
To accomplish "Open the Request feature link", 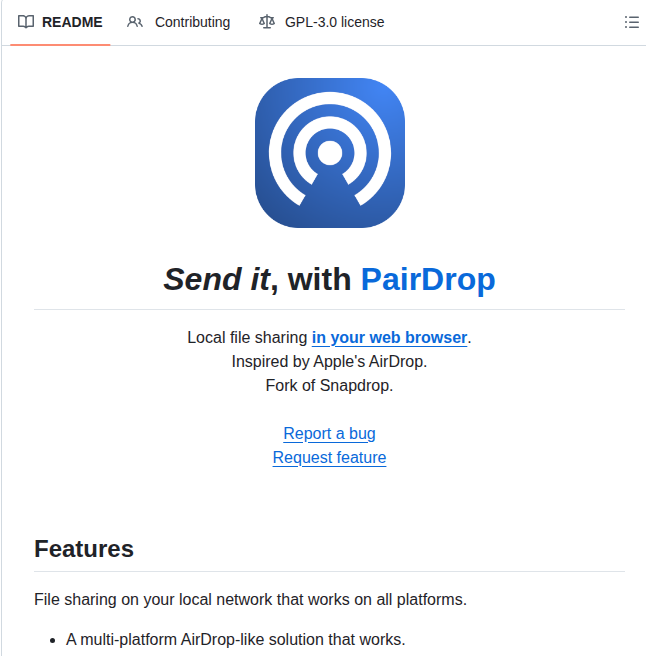I will [x=330, y=458].
